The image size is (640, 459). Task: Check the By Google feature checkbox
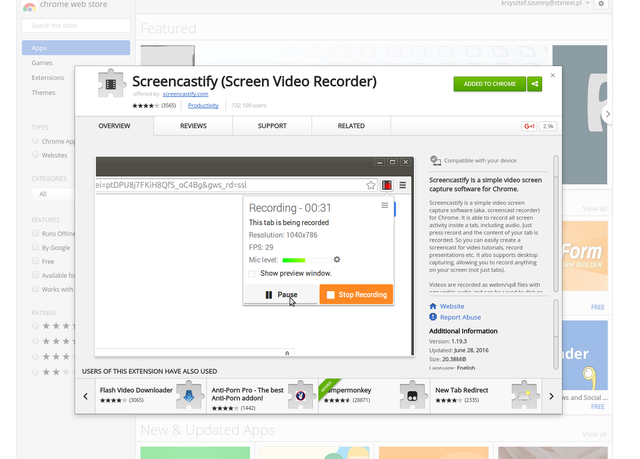[36, 247]
